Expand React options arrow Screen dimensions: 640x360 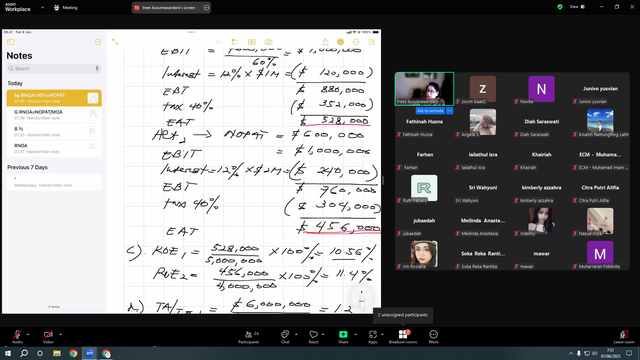(x=323, y=334)
